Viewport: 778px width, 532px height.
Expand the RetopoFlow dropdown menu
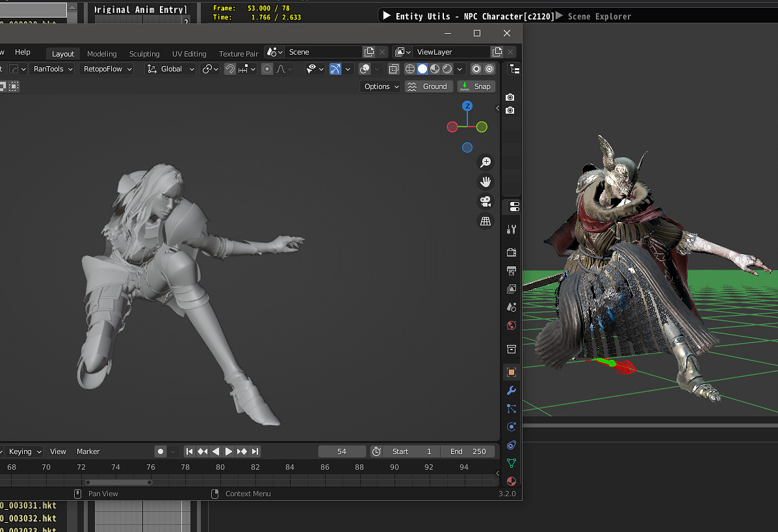106,69
